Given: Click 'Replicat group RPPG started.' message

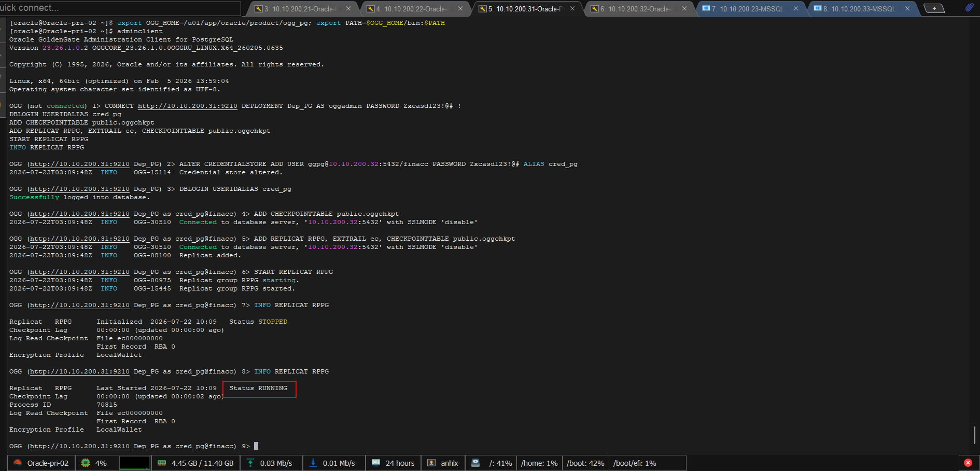Looking at the screenshot, I should click(x=237, y=288).
